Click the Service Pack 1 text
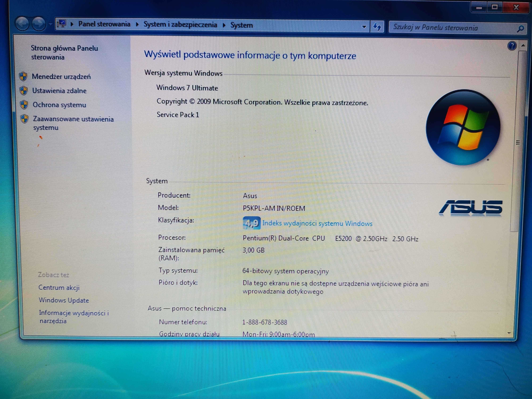Screen dimensions: 532x399 point(178,115)
